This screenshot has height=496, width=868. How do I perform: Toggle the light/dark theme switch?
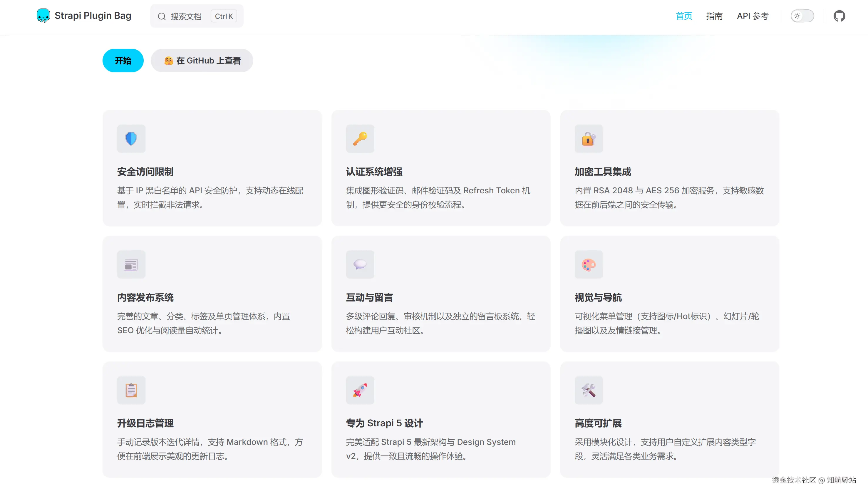(x=802, y=16)
